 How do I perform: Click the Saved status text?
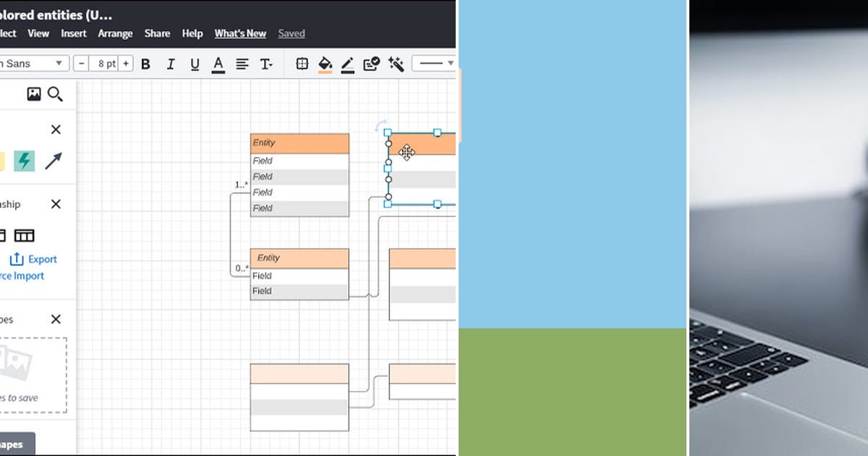[x=292, y=33]
